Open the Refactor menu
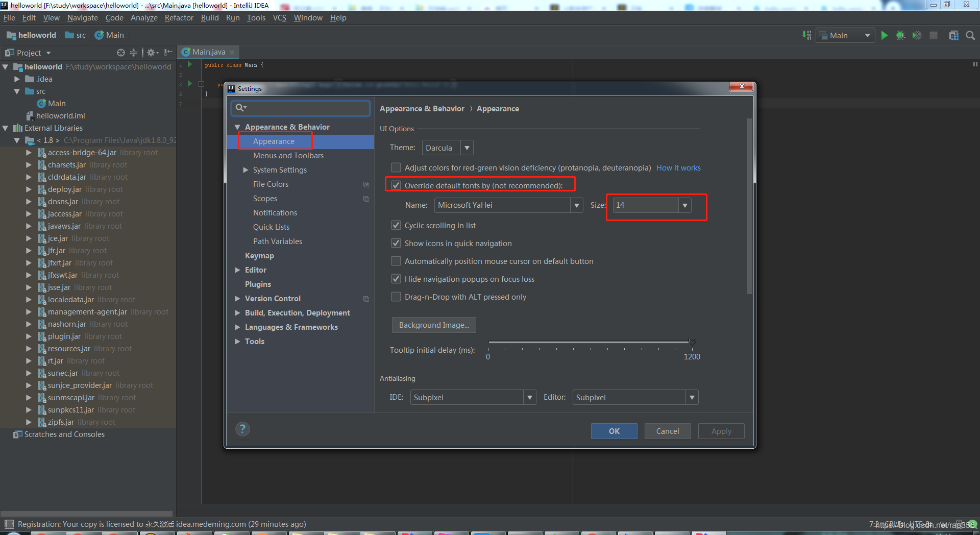 (179, 18)
